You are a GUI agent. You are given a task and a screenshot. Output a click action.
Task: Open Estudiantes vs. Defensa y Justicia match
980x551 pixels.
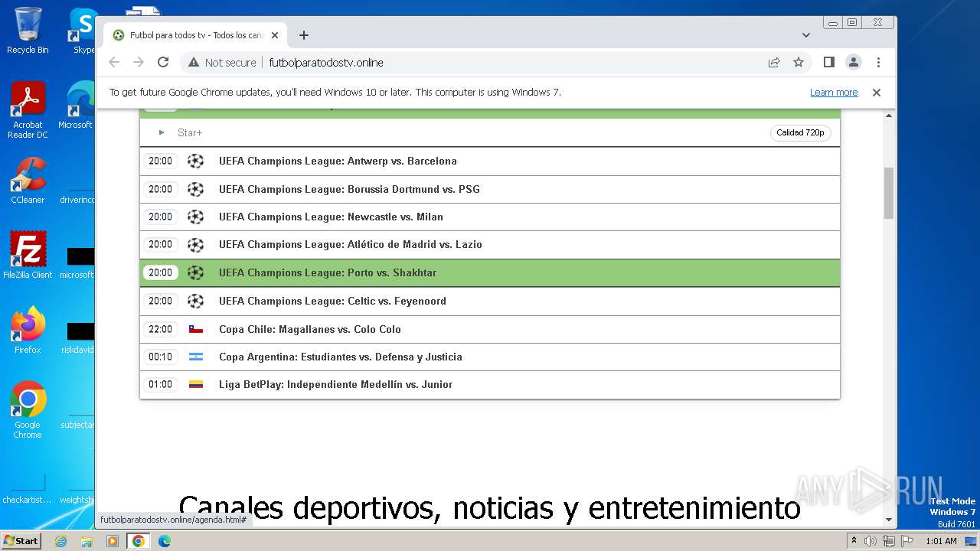tap(490, 357)
